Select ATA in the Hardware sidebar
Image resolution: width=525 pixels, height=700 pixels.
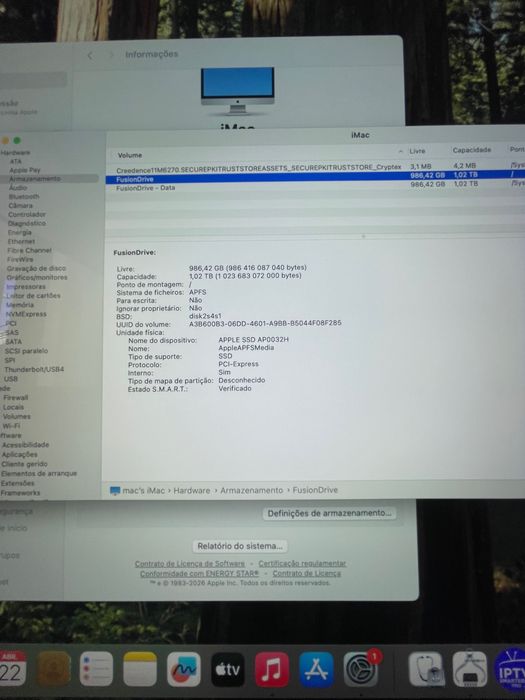(x=16, y=161)
